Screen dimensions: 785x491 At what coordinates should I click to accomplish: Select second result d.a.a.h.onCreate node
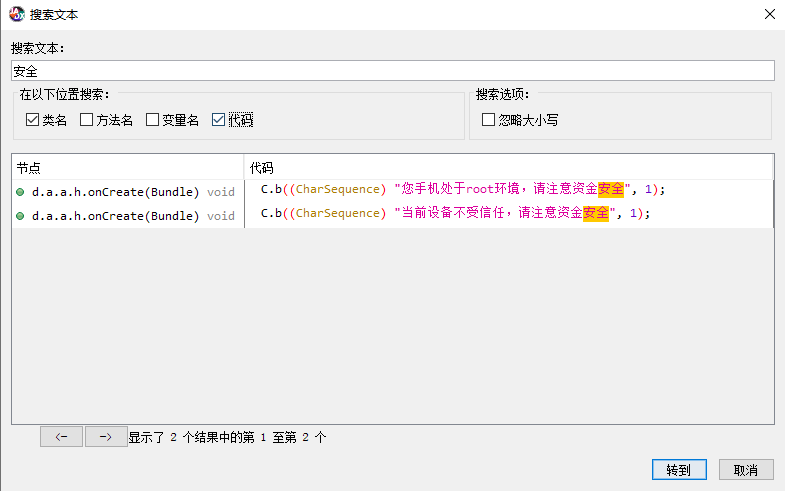tap(116, 215)
